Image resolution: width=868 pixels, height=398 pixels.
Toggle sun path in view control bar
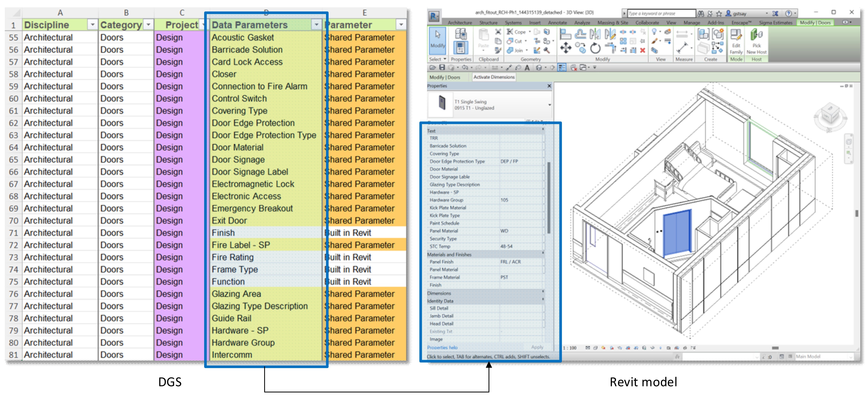click(x=603, y=348)
